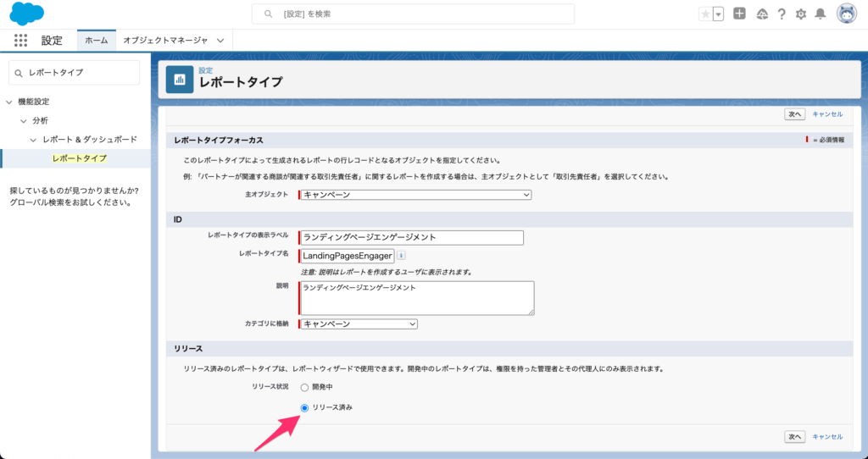Click the setup gear icon
The height and width of the screenshot is (459, 868).
(800, 14)
